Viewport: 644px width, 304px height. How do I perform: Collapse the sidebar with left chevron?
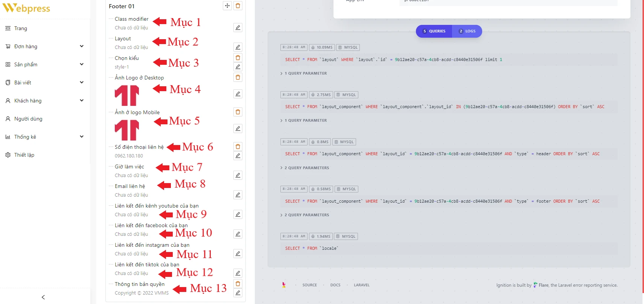(43, 297)
